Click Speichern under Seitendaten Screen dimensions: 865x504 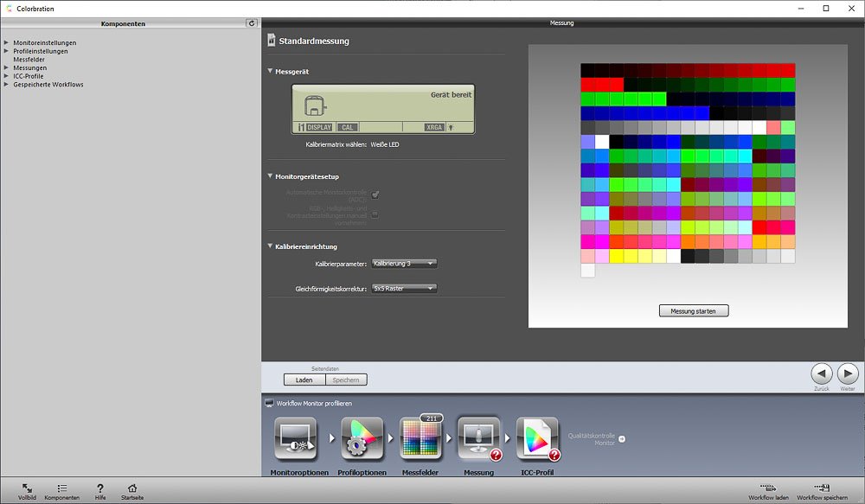pos(346,380)
